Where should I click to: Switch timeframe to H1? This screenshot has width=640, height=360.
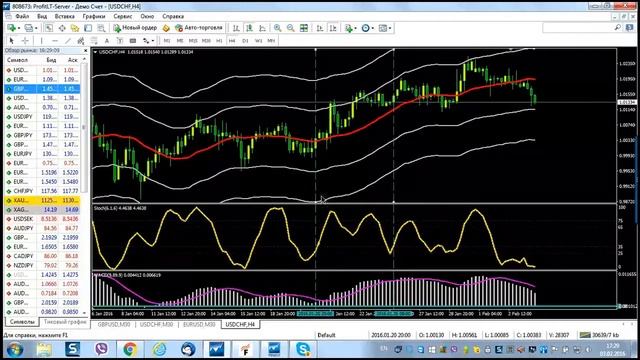[219, 41]
